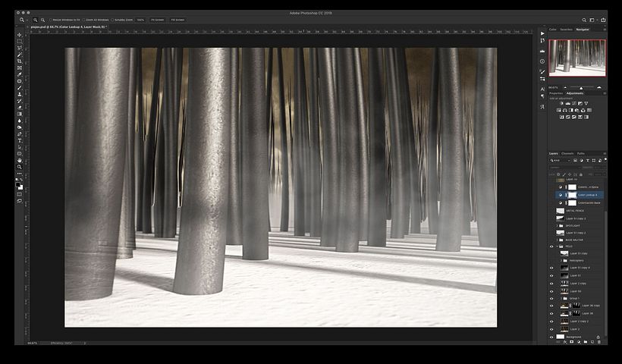
Task: Switch to the Color tab
Action: coord(552,30)
